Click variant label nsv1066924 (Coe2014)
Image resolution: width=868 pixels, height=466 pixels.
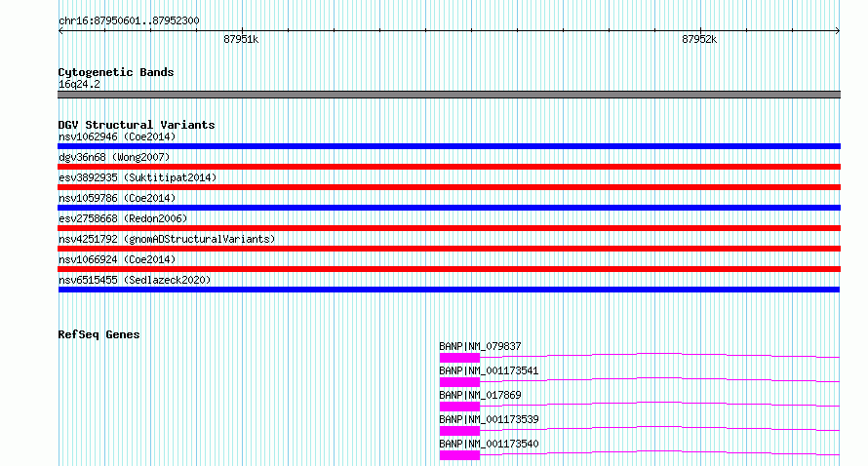click(x=117, y=259)
